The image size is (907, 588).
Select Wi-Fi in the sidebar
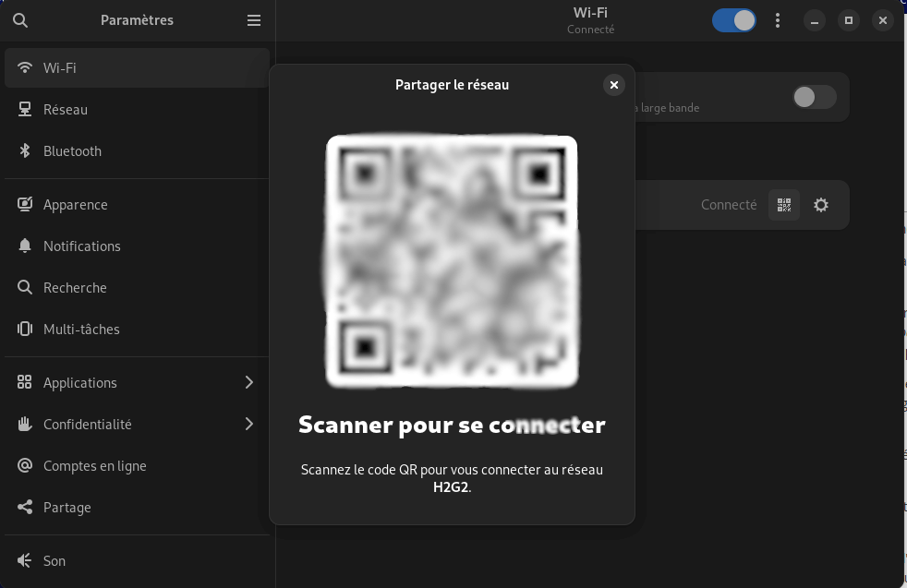(137, 67)
